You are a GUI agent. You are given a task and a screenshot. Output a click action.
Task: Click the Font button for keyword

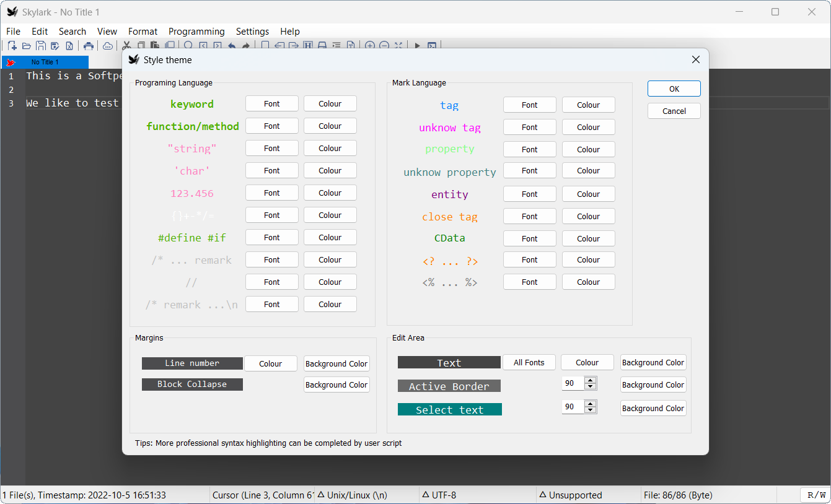pos(272,103)
